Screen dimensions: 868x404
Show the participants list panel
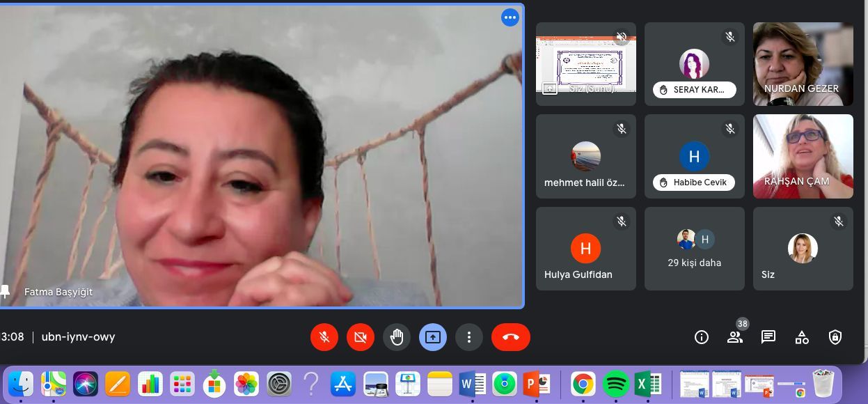734,337
